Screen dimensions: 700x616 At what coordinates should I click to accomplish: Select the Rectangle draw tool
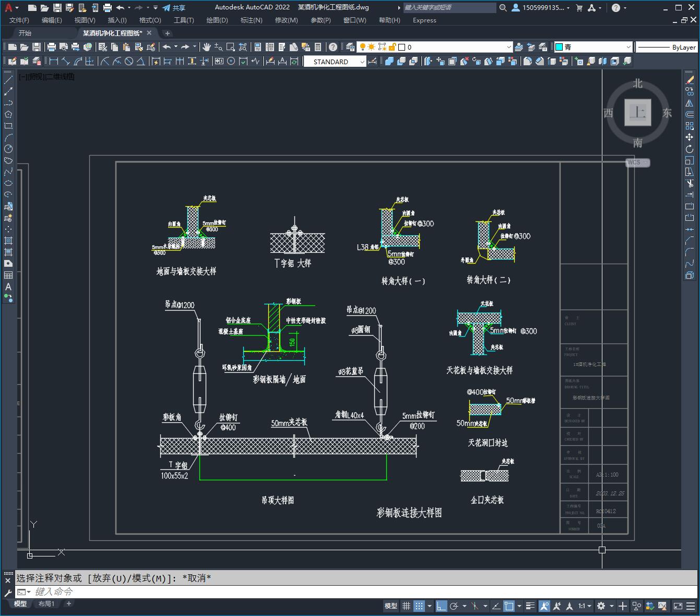(8, 126)
